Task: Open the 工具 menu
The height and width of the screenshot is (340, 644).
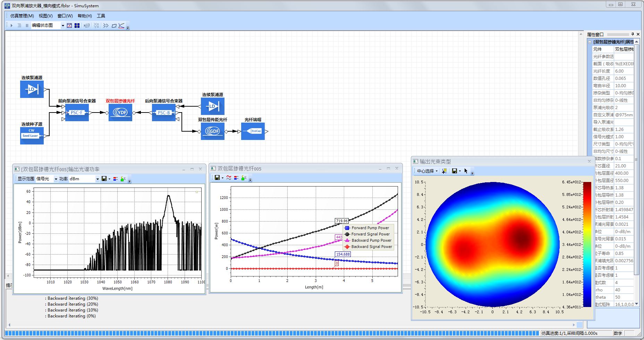Action: point(101,16)
